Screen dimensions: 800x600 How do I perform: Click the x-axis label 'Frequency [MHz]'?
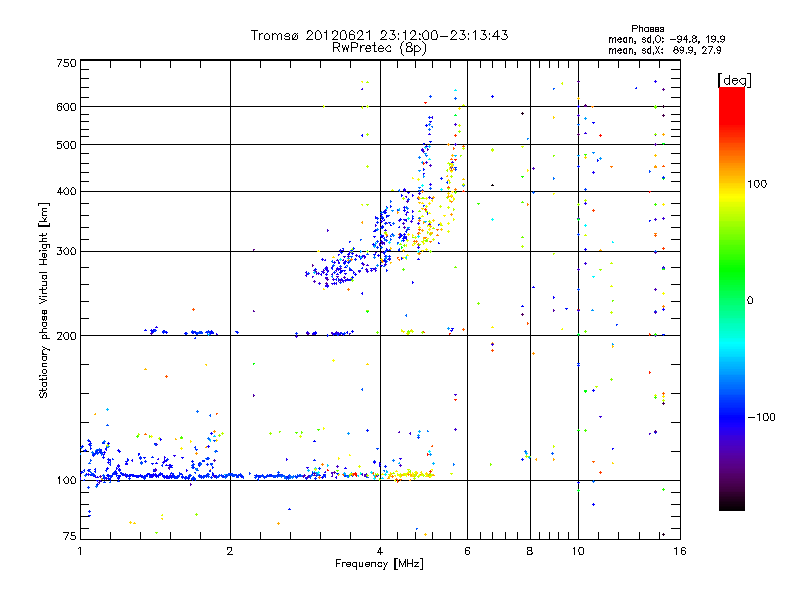(379, 564)
